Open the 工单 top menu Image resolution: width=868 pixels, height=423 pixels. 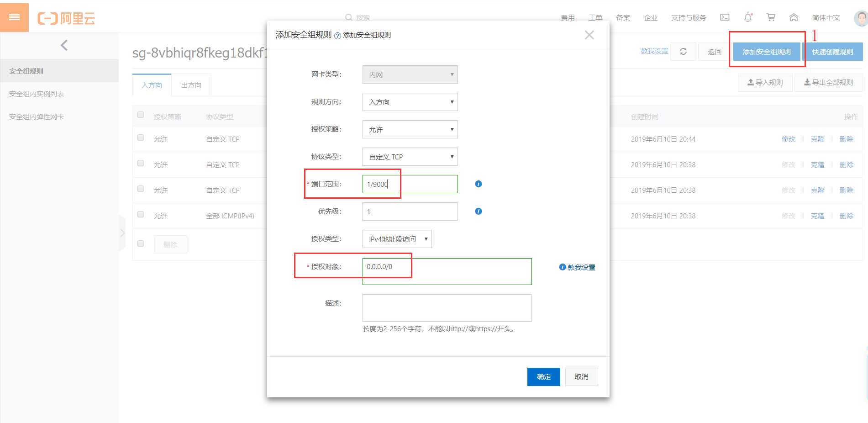(x=595, y=18)
